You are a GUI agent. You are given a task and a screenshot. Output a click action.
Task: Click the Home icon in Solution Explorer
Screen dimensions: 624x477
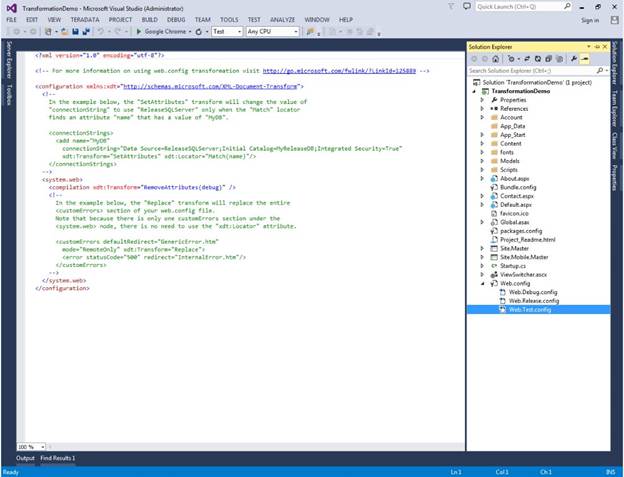[494, 59]
